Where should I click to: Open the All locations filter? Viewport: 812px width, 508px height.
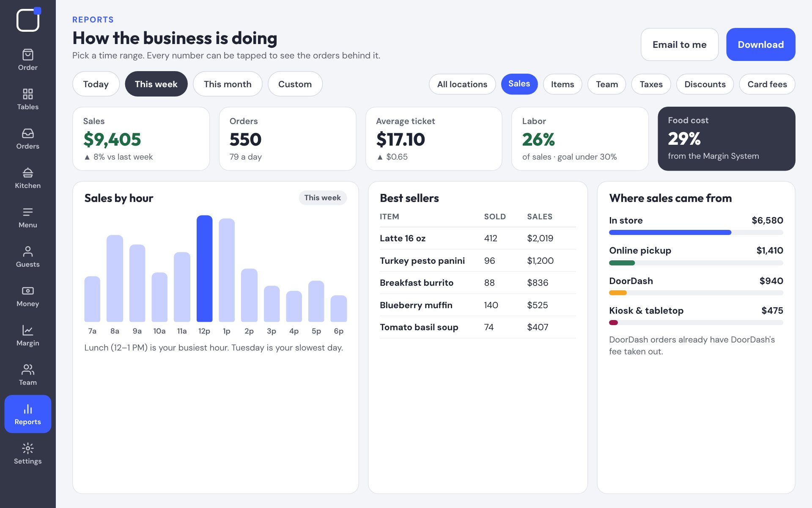tap(462, 84)
